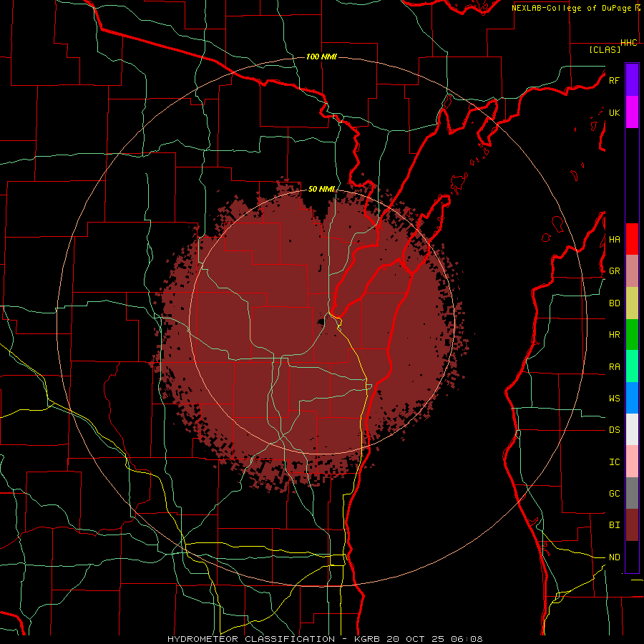Image resolution: width=644 pixels, height=644 pixels.
Task: Click the [CLAS] units label
Action: pos(605,49)
